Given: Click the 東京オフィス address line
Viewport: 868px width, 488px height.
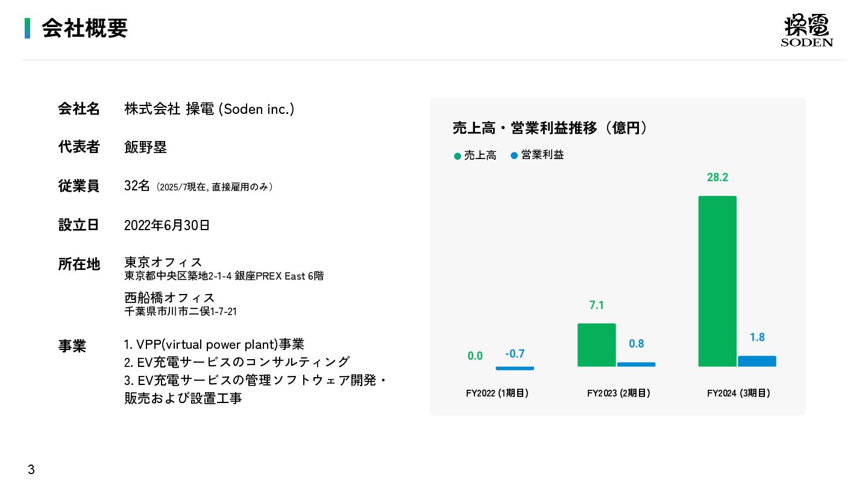Looking at the screenshot, I should click(x=224, y=276).
